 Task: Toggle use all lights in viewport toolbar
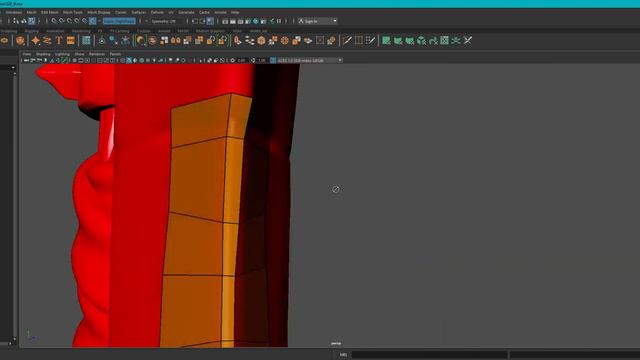pos(154,60)
